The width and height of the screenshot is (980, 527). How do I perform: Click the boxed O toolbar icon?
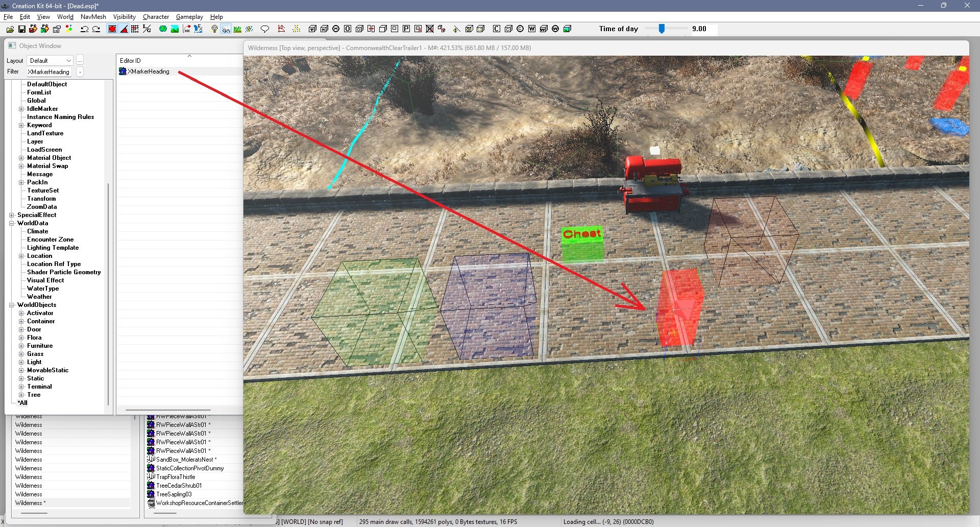348,29
